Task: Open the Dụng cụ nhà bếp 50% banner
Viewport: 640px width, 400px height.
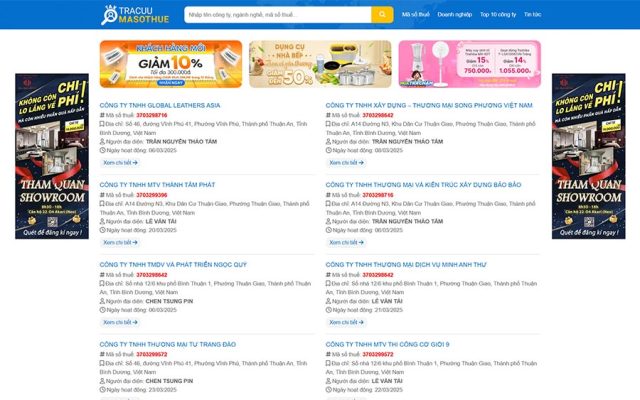Action: [x=320, y=64]
